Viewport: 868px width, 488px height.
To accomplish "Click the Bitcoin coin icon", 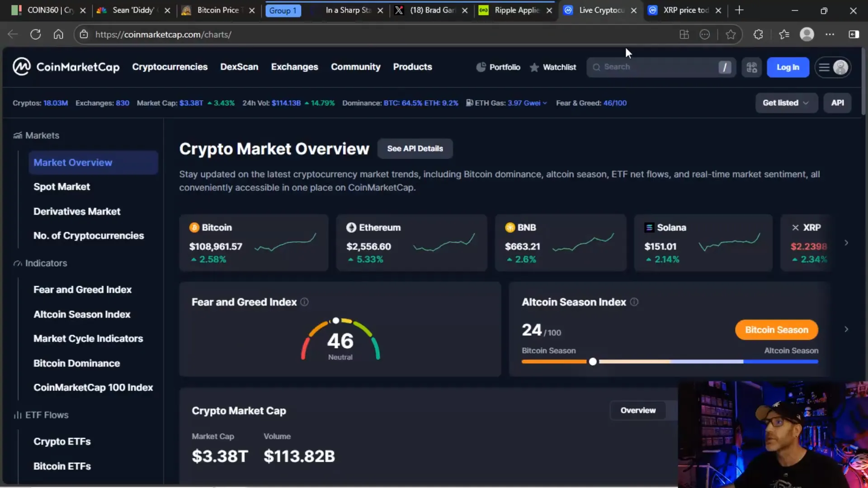I will (x=194, y=227).
